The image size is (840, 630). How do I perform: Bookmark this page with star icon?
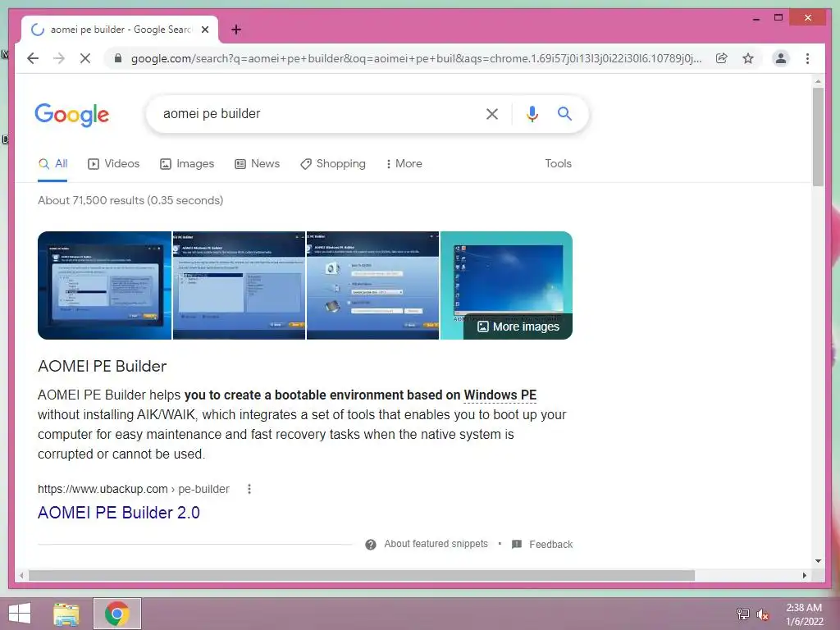pos(748,58)
